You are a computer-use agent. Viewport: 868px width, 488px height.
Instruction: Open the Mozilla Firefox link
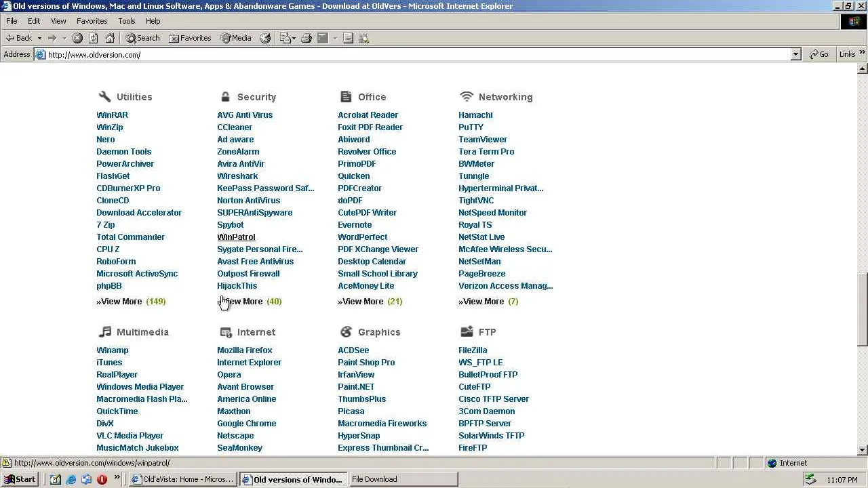click(x=245, y=350)
